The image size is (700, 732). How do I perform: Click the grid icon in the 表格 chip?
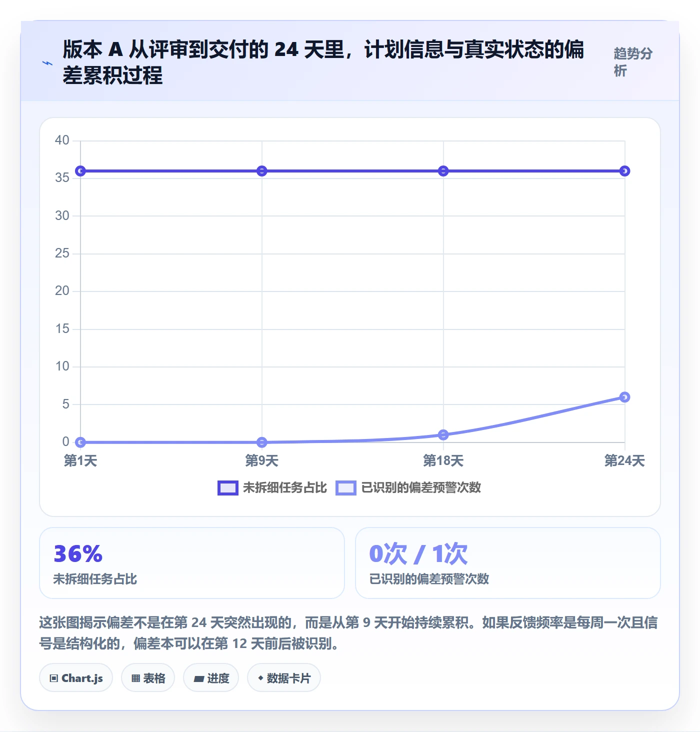[x=135, y=678]
